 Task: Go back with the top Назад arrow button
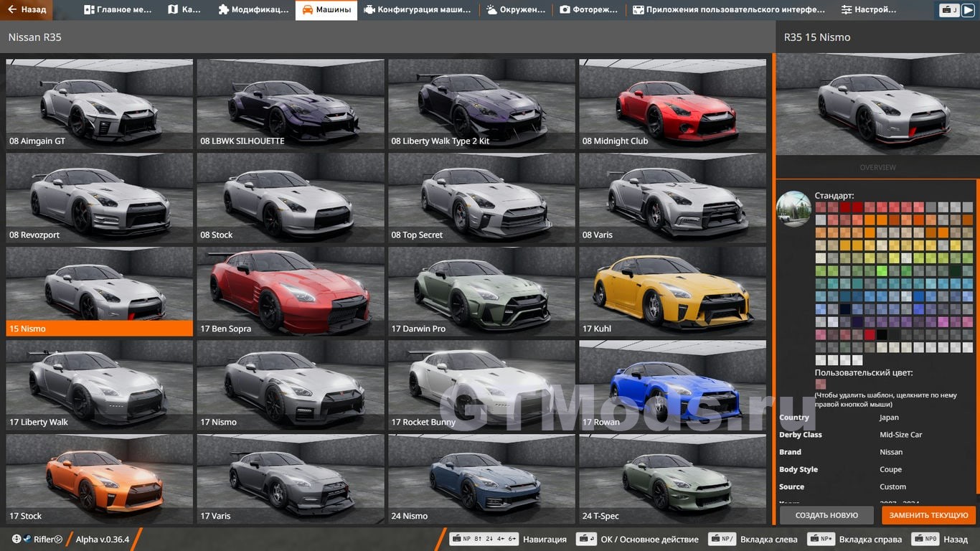click(26, 10)
